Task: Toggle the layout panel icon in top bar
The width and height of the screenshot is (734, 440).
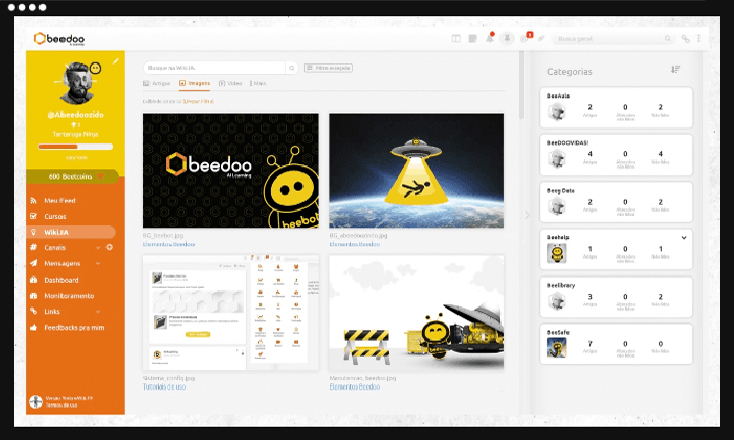Action: (456, 39)
